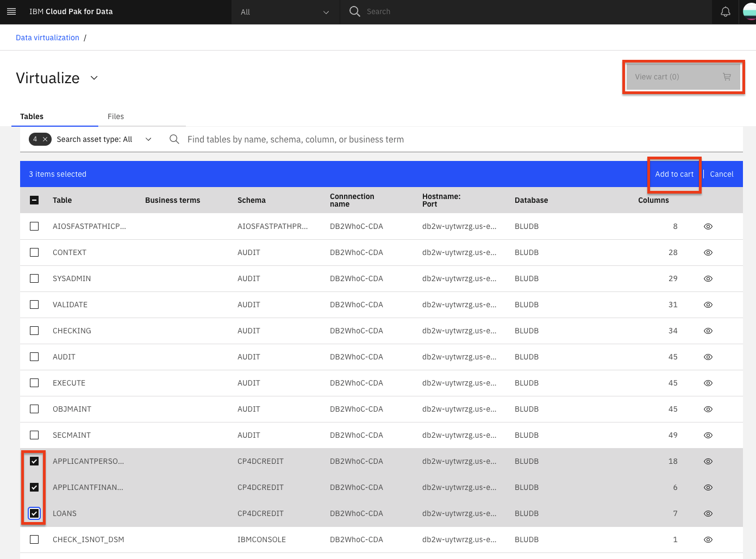This screenshot has height=559, width=756.
Task: Preview the OBJMAINT table eye icon
Action: pos(708,409)
